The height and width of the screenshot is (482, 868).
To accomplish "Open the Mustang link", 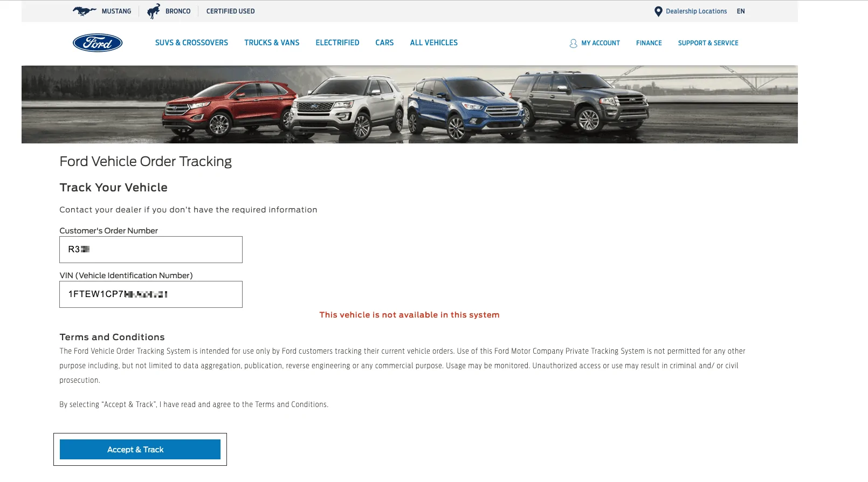I will point(116,11).
